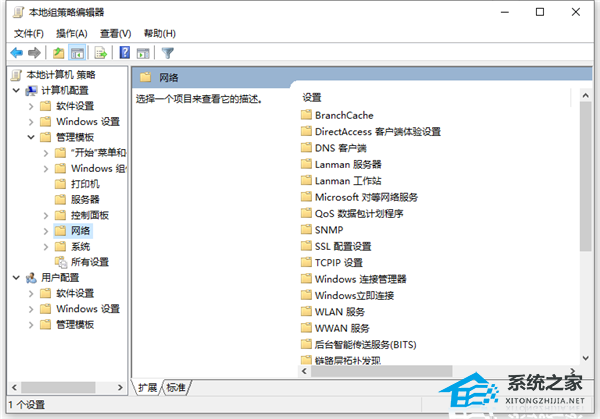
Task: Click the TCPIP 设置 folder icon
Action: pyautogui.click(x=306, y=262)
